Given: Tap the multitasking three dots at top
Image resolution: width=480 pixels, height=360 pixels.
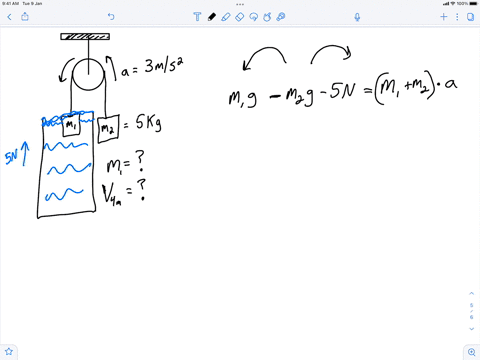Looking at the screenshot, I should coord(240,4).
